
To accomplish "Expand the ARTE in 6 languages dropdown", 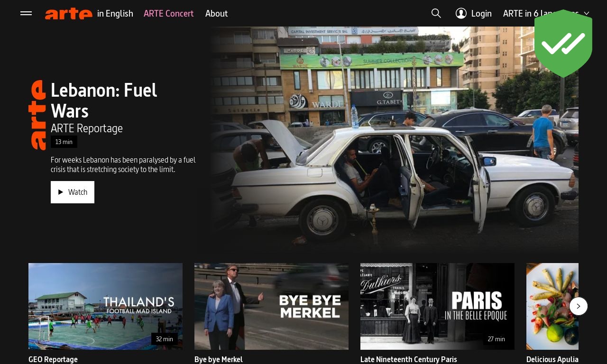I will click(546, 13).
